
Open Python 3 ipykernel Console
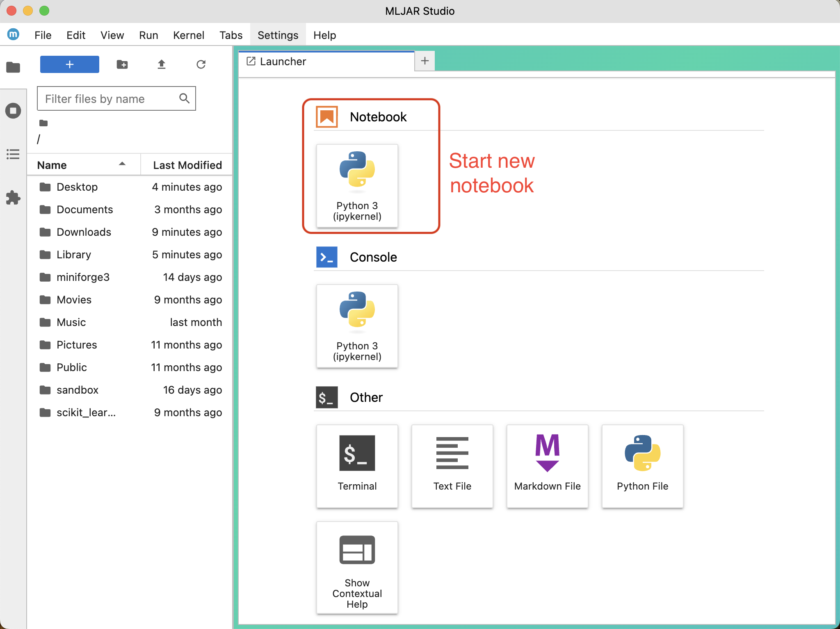[357, 324]
